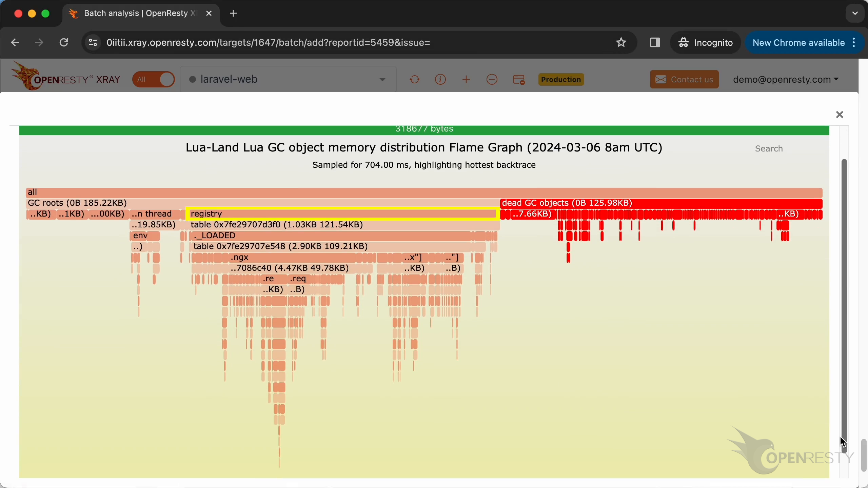Open the tab search chevron dropdown
868x488 pixels.
pos(855,13)
